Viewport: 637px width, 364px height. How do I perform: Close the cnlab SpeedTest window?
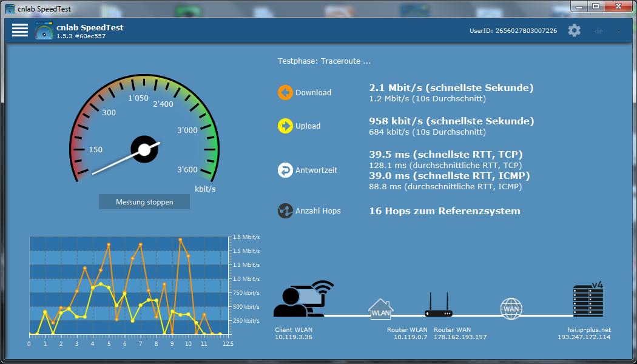click(619, 5)
